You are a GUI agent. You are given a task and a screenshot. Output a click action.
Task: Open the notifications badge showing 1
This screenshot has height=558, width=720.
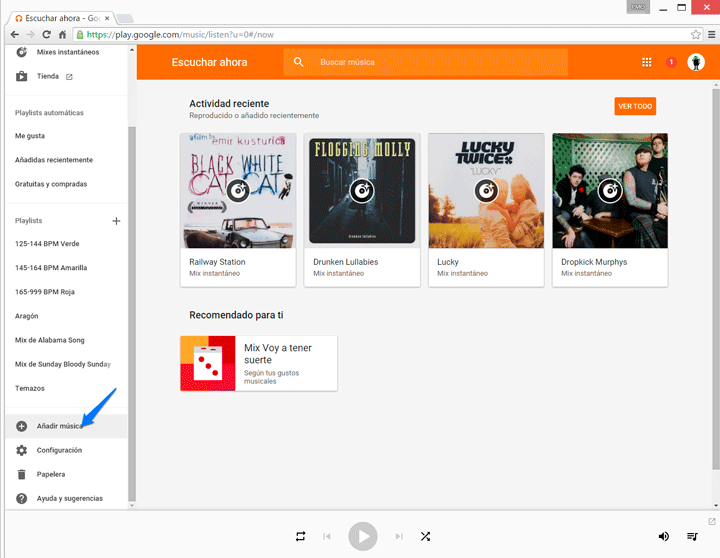click(x=671, y=62)
